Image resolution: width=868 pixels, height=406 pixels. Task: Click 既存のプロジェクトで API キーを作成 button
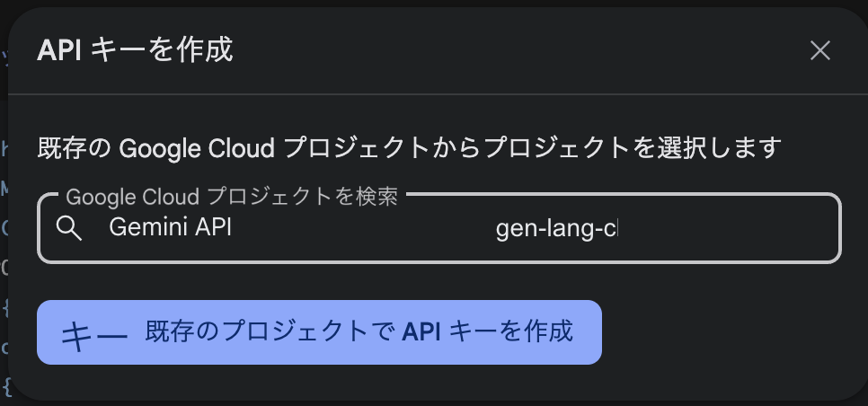(319, 332)
